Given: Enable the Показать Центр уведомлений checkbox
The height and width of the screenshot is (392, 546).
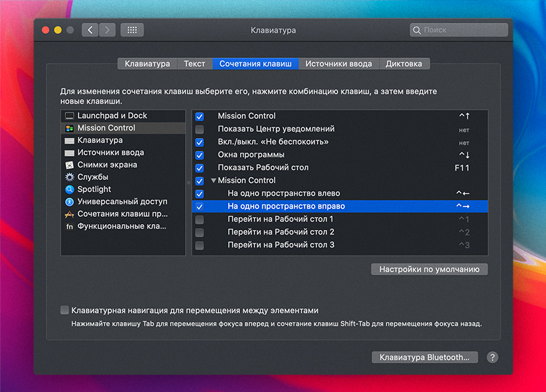Looking at the screenshot, I should (x=199, y=129).
